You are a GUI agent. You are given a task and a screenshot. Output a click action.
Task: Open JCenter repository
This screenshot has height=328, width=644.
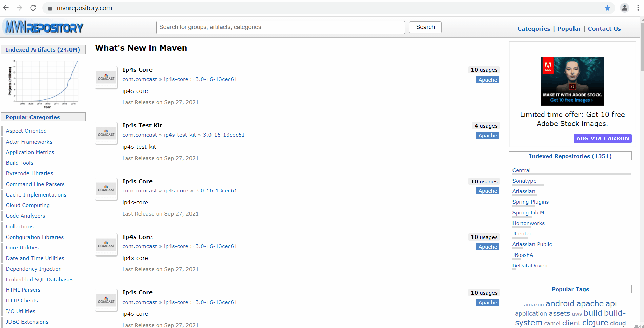[522, 233]
